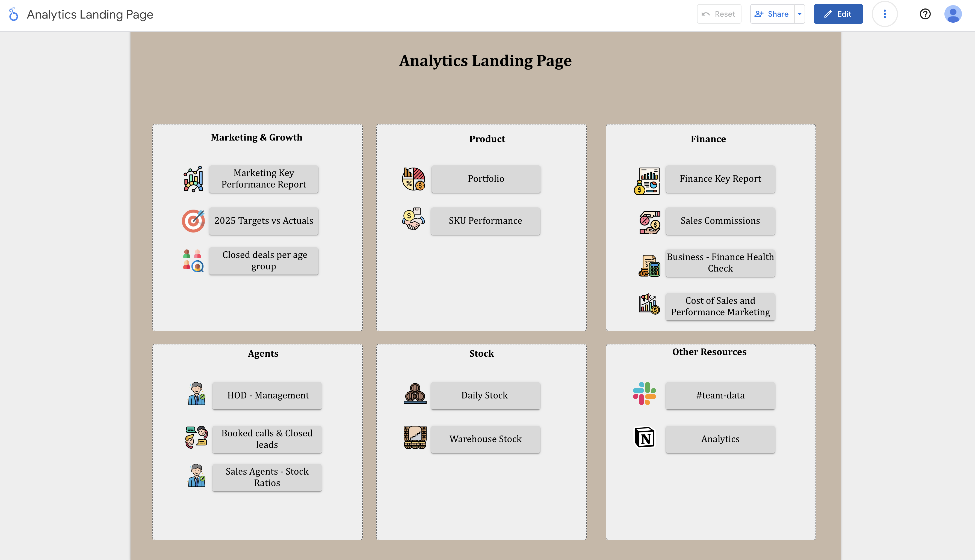Click the Notion logo icon
The width and height of the screenshot is (975, 560).
(x=644, y=437)
